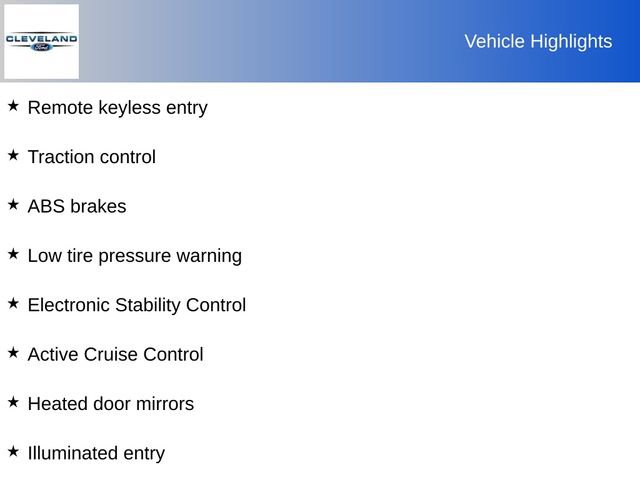The width and height of the screenshot is (640, 480).
Task: Click the star icon beside Heated door mirrors
Action: pos(13,401)
